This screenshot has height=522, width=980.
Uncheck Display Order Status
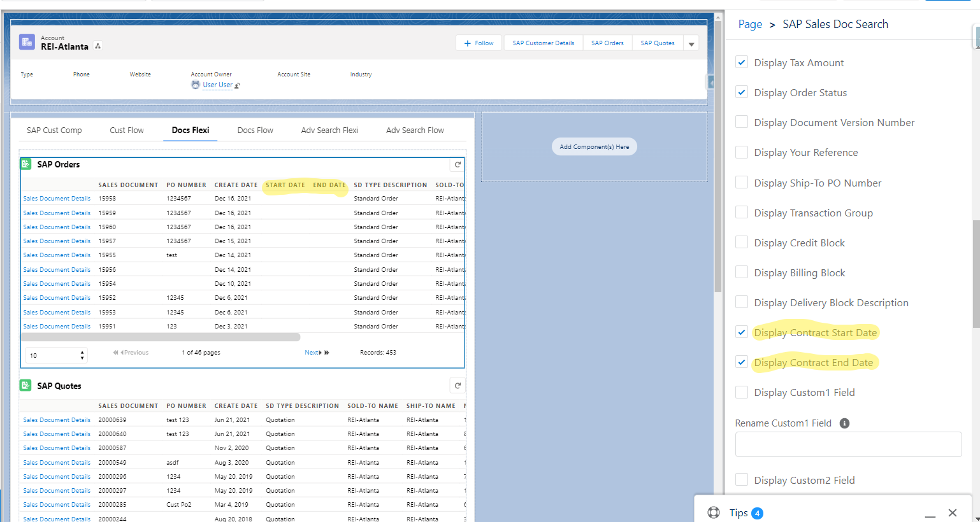click(742, 92)
